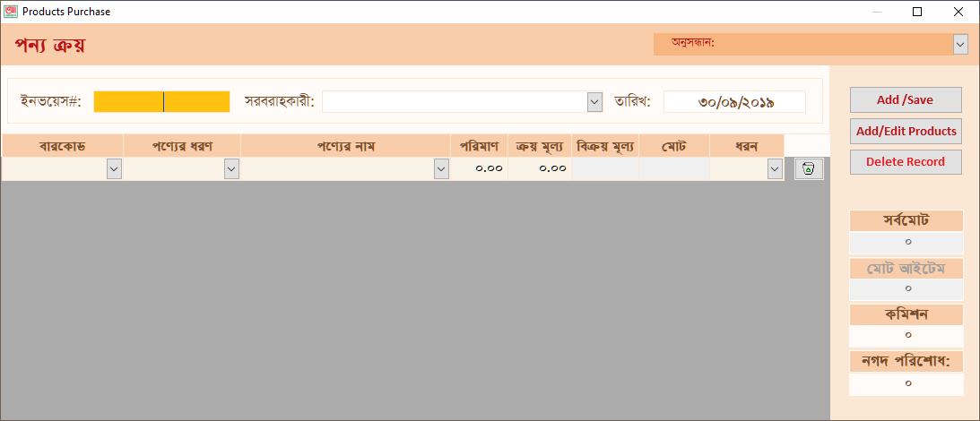Expand the ধরন type dropdown arrow
The width and height of the screenshot is (980, 421).
pos(775,169)
